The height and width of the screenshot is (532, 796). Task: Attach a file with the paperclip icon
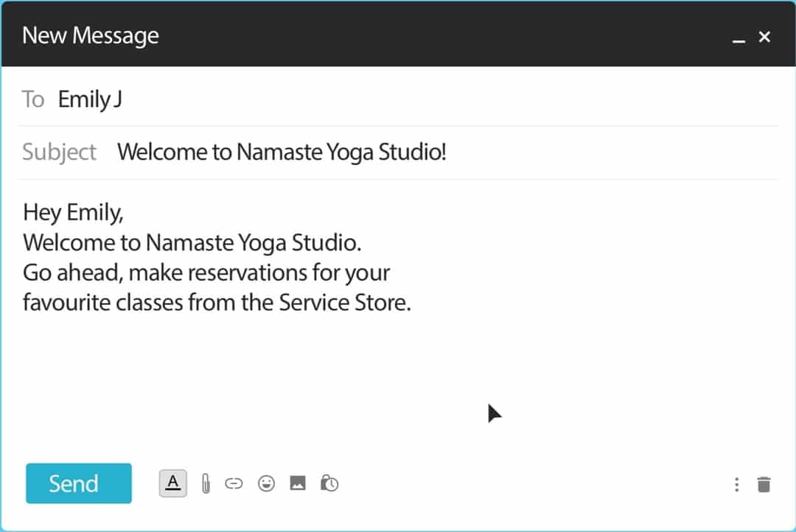pyautogui.click(x=206, y=484)
